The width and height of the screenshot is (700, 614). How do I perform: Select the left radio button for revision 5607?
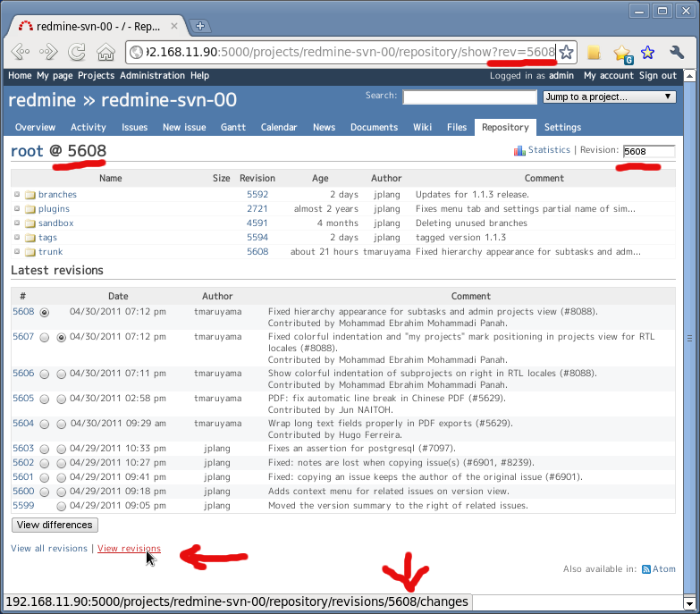(44, 337)
